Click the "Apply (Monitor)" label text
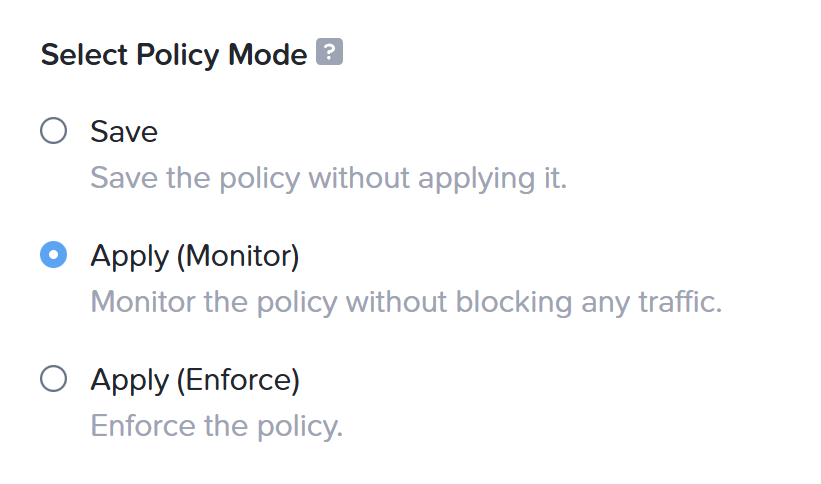 (x=195, y=256)
